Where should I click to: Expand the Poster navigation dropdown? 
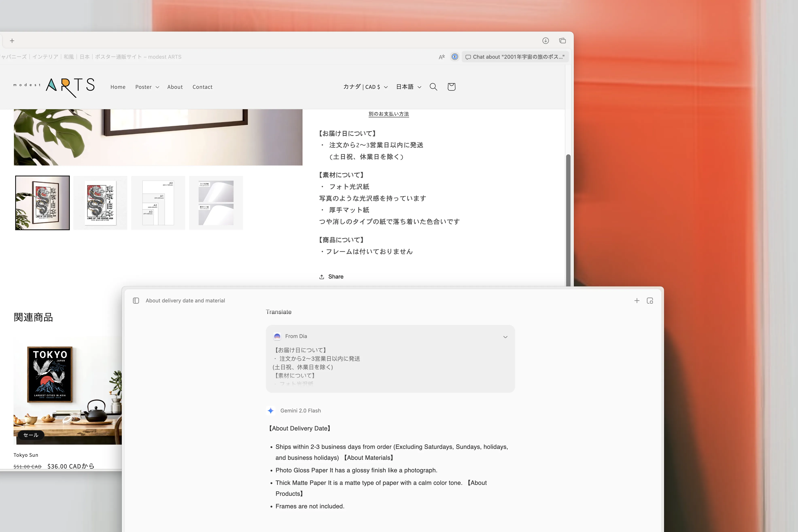(x=147, y=87)
